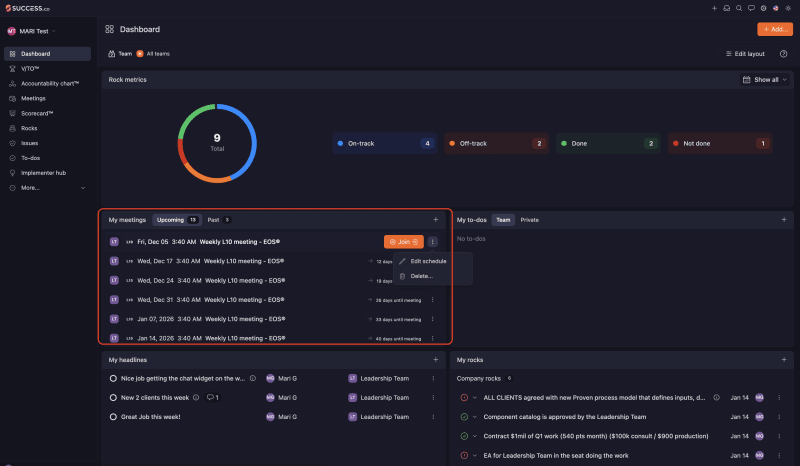Mark 'Nice job getting the chat widget' headline done
The height and width of the screenshot is (466, 800).
[x=113, y=378]
